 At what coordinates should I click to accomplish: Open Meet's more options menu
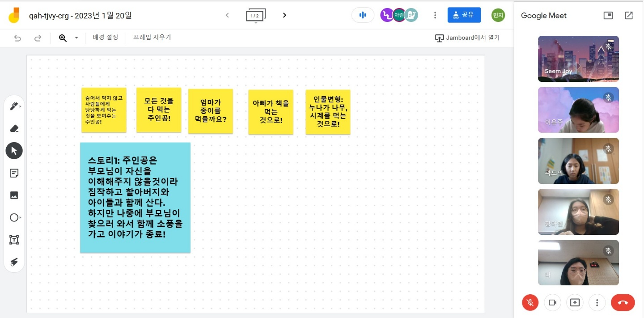coord(597,303)
